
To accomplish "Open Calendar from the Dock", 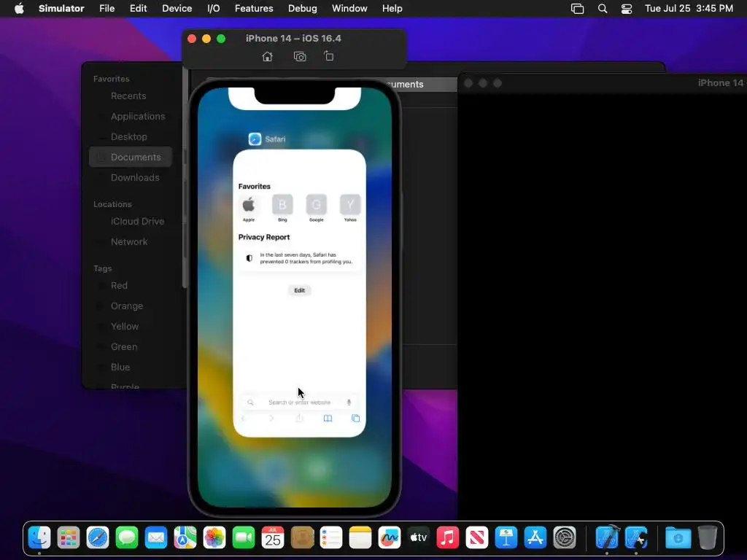I will click(x=273, y=538).
